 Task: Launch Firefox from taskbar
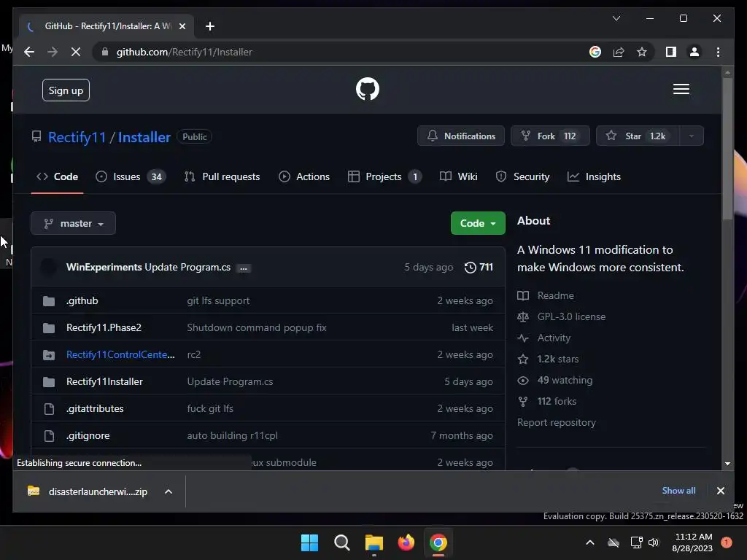(x=406, y=542)
